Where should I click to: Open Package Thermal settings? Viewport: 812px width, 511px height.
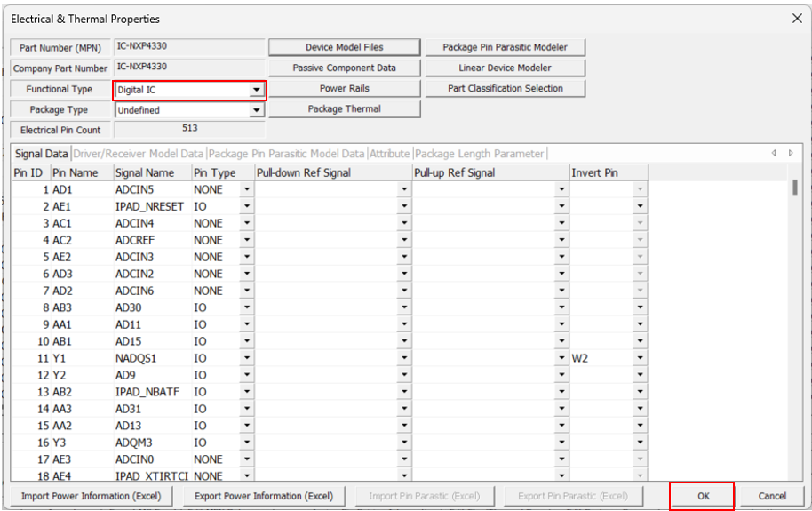point(344,108)
